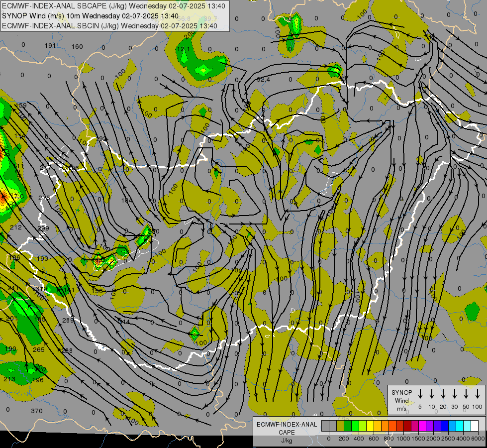This screenshot has height=448, width=487.
Task: Click the 212 value on the map
Action: point(16,227)
